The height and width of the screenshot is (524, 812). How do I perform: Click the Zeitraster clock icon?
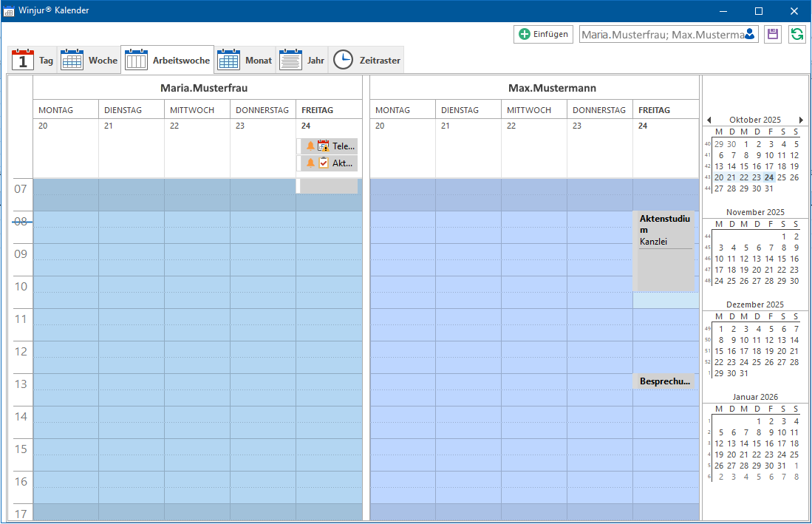coord(343,60)
